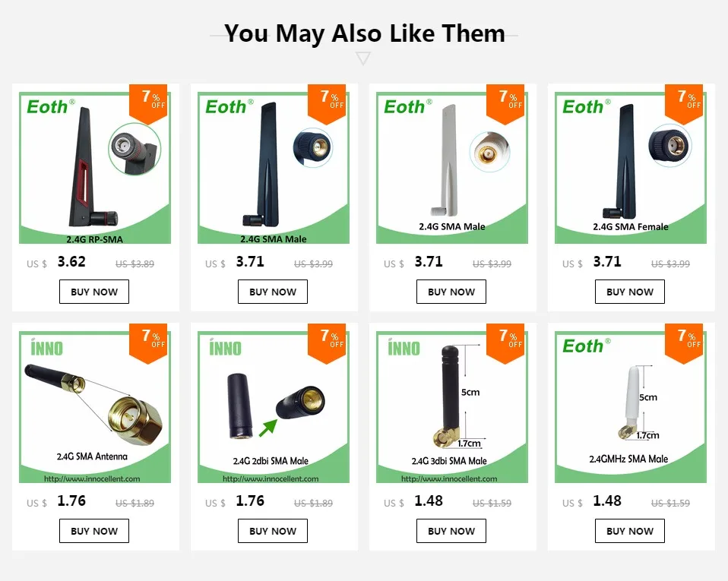Open the 2.4G SMA Antenna INNO product image
This screenshot has height=581, width=728.
(95, 407)
